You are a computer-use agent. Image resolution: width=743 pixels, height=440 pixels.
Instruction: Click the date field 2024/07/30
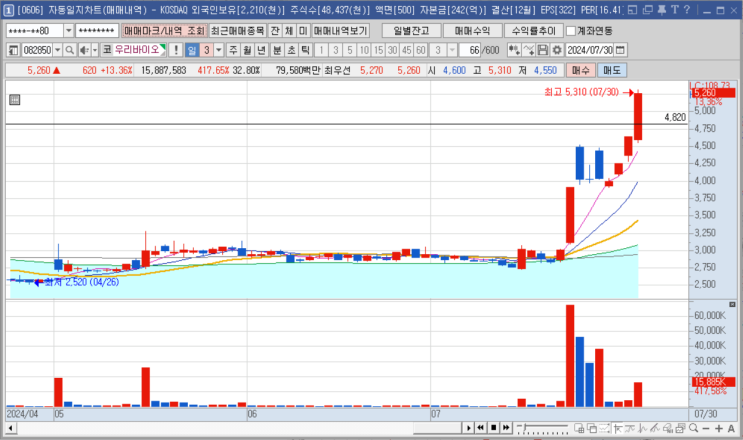click(x=589, y=50)
